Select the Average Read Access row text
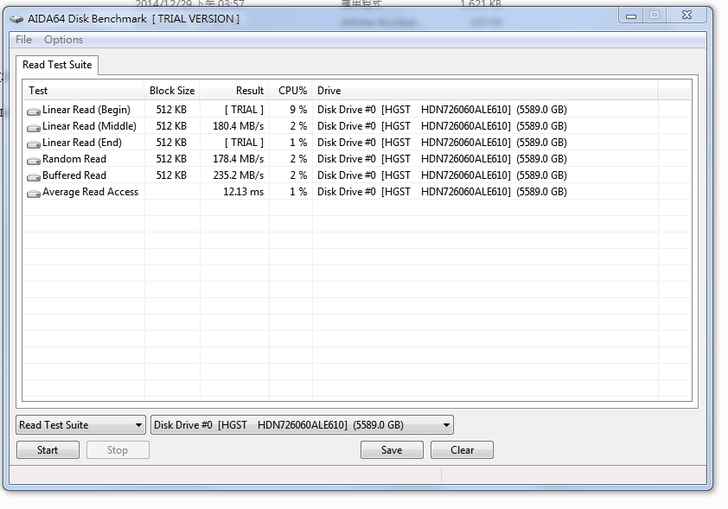Viewport: 728px width, 509px height. pos(90,192)
